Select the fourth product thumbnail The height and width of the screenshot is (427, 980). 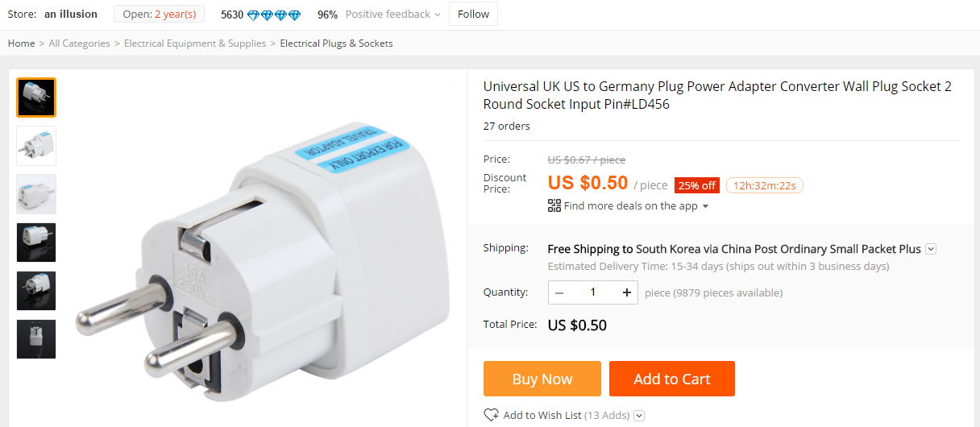pyautogui.click(x=36, y=243)
